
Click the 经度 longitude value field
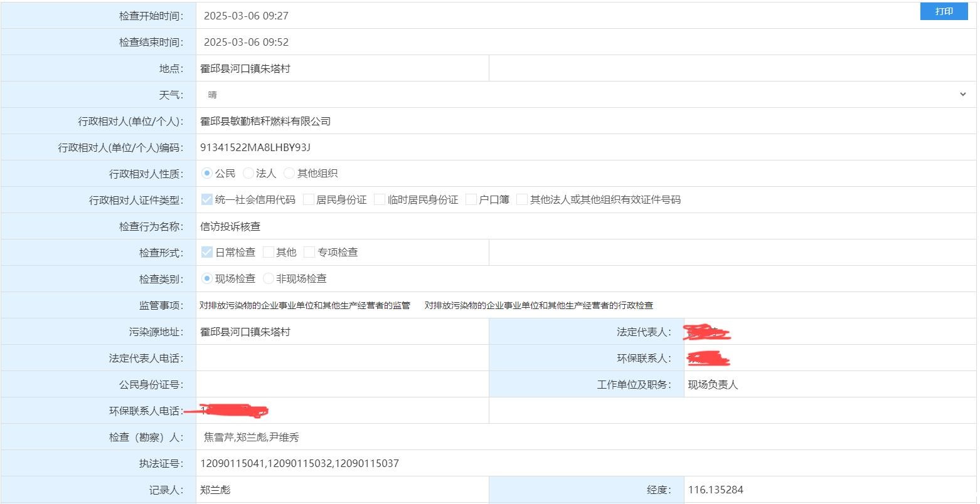pos(828,490)
